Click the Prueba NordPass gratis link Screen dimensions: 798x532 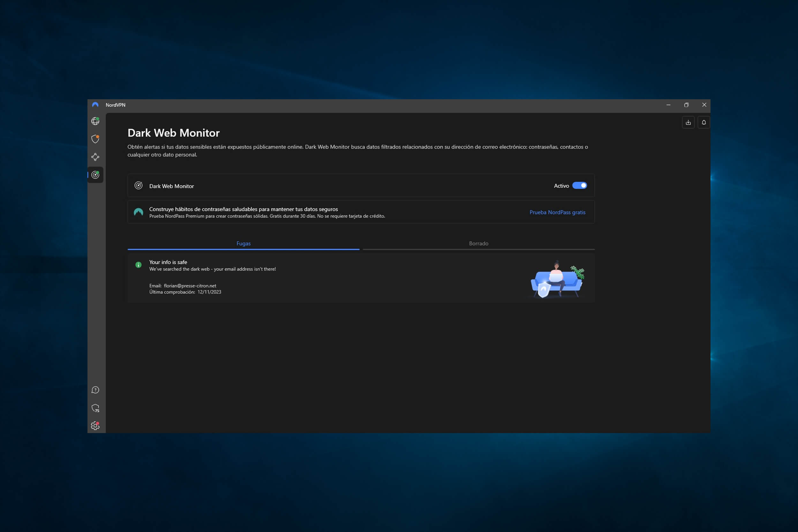[557, 213]
